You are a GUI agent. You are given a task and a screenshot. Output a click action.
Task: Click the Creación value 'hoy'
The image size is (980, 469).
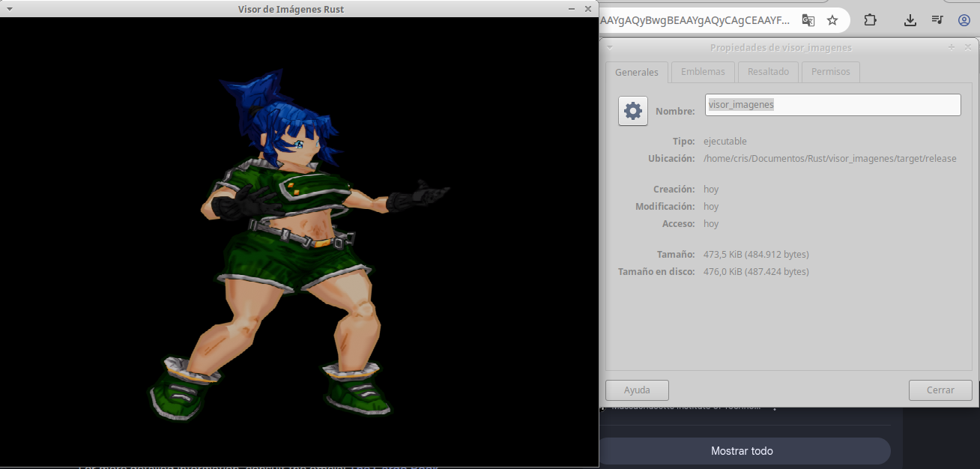(711, 190)
